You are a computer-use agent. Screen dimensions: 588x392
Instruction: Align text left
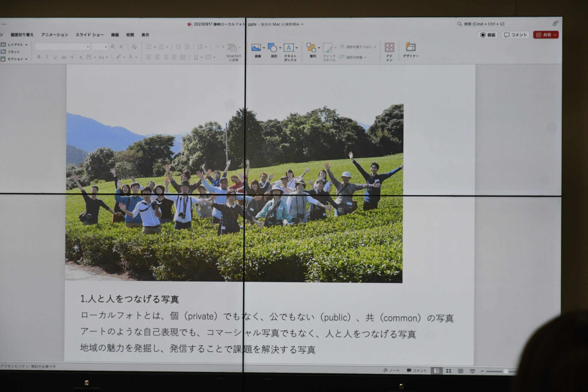pos(149,57)
